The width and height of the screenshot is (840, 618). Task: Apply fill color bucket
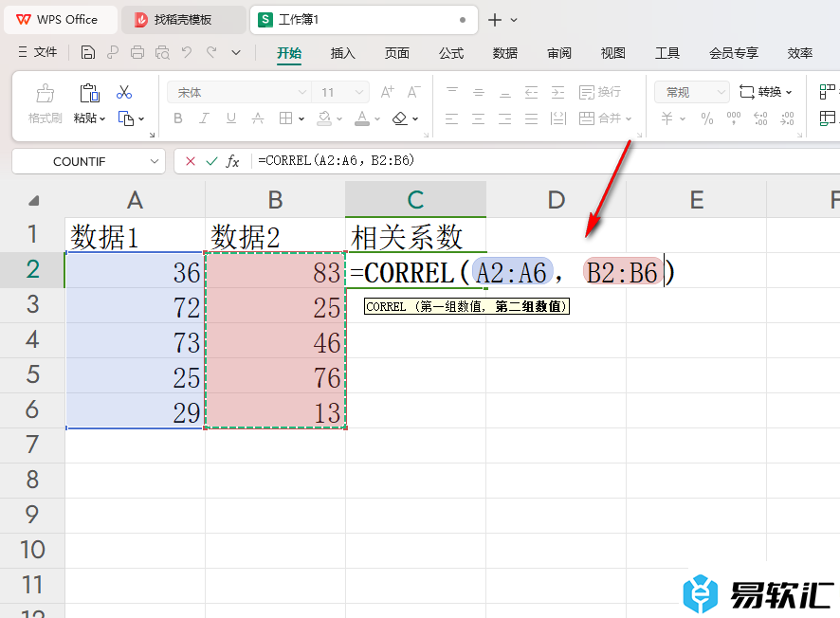pyautogui.click(x=324, y=118)
